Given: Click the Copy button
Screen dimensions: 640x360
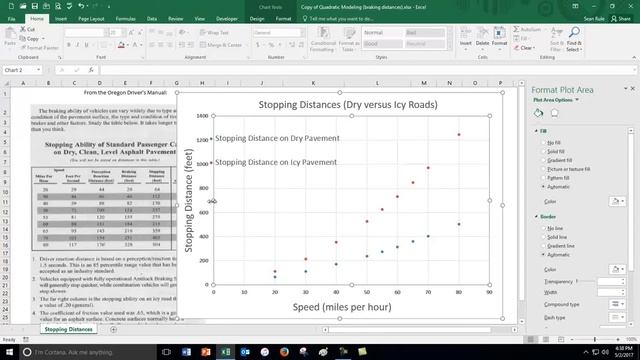Looking at the screenshot, I should point(30,39).
